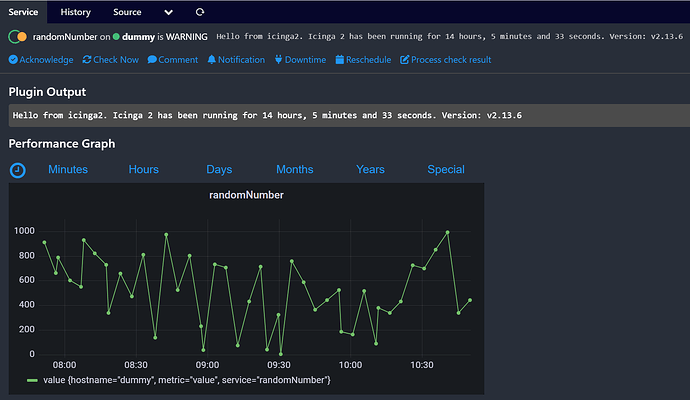Click the Check Now sync icon

[87, 59]
